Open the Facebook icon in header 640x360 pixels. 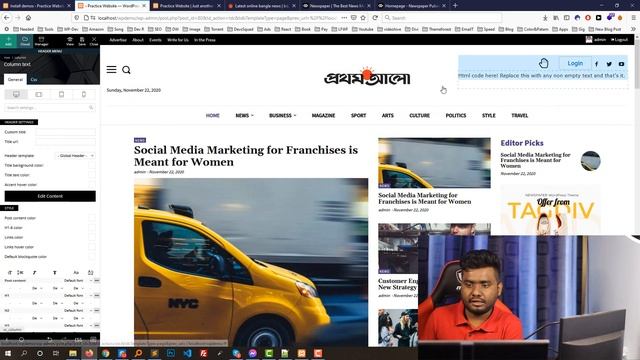[596, 64]
